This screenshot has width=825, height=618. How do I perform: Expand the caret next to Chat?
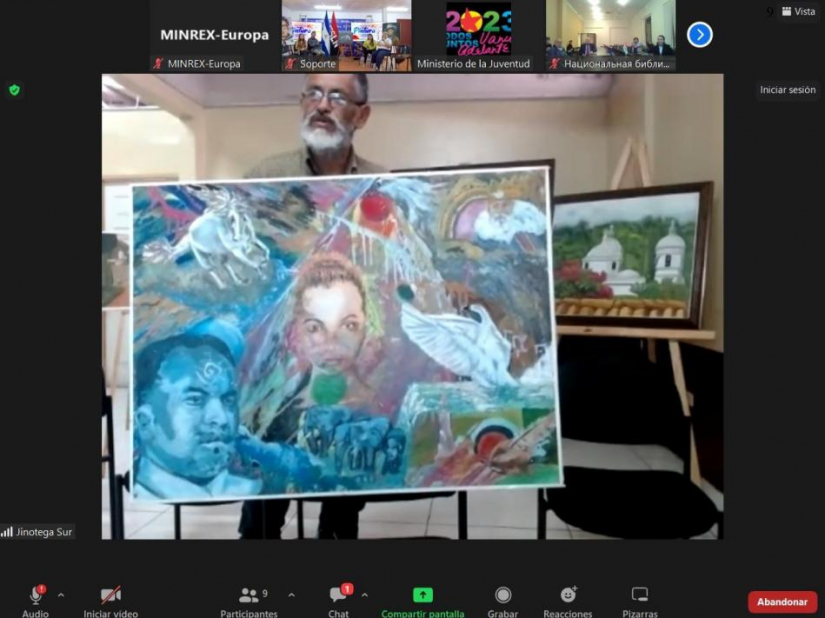(365, 595)
